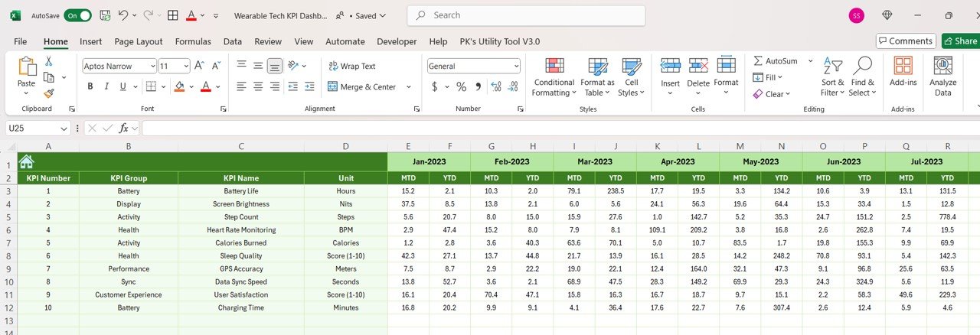980x335 pixels.
Task: Open the Add-ins button
Action: click(x=903, y=71)
